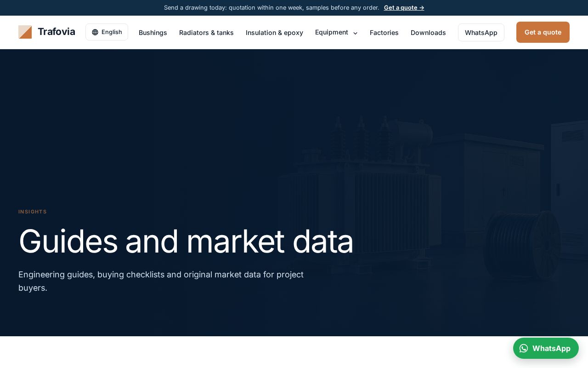588x368 pixels.
Task: Visit the Factories page
Action: [384, 33]
